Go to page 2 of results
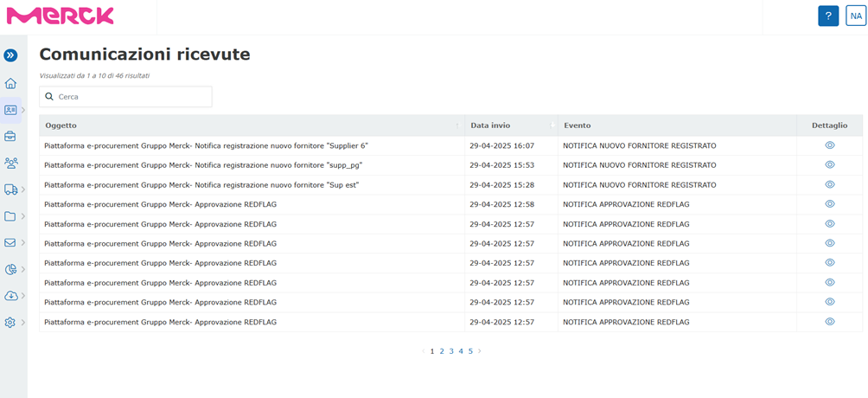The image size is (868, 398). point(442,351)
